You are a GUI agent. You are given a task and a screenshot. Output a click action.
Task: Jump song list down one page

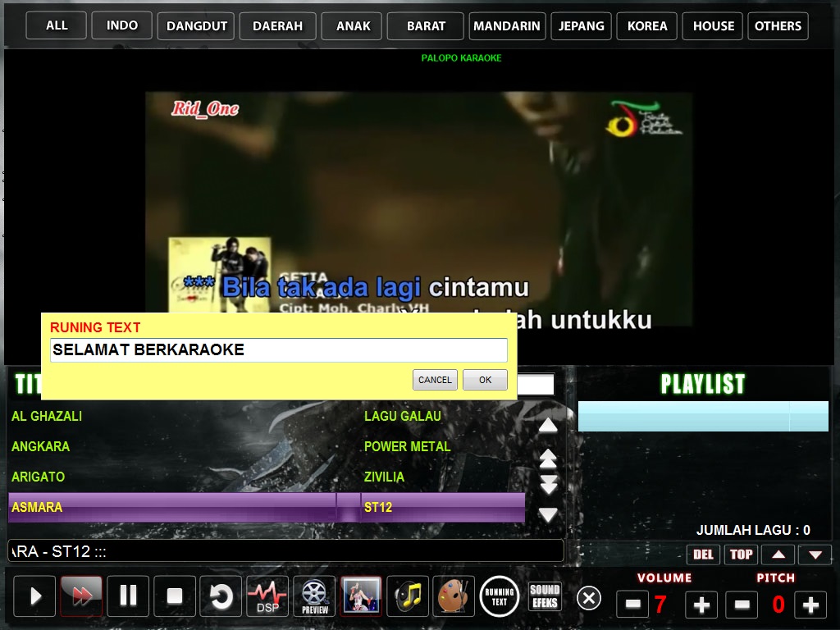[x=548, y=484]
